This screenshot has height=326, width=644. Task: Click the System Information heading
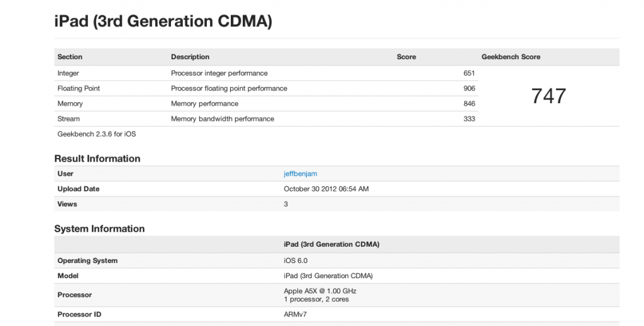coord(99,229)
